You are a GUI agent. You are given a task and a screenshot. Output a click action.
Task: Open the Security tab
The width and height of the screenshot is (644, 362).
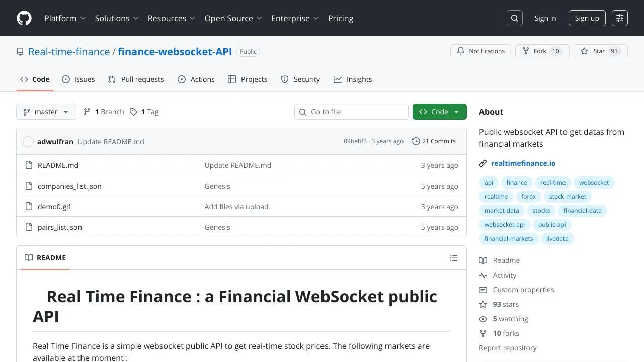point(300,79)
